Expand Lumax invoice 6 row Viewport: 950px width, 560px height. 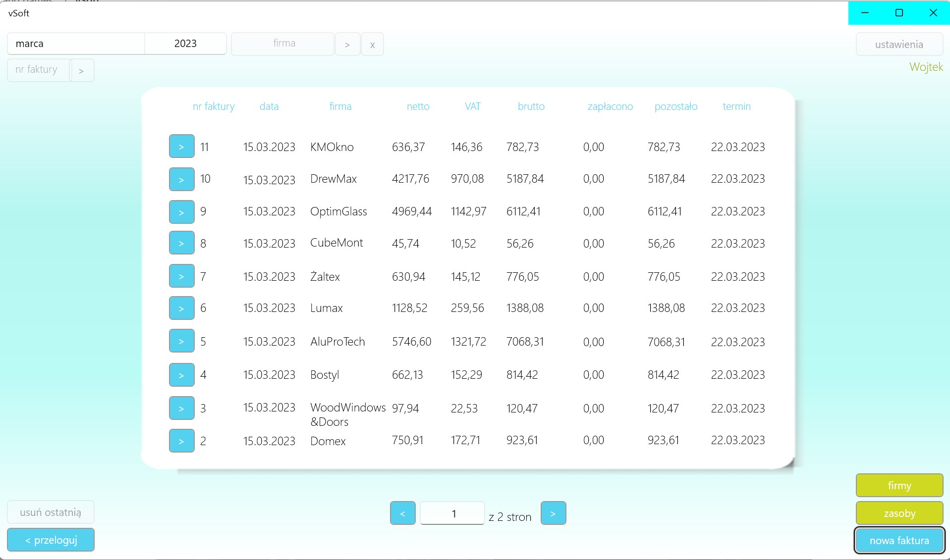(181, 308)
